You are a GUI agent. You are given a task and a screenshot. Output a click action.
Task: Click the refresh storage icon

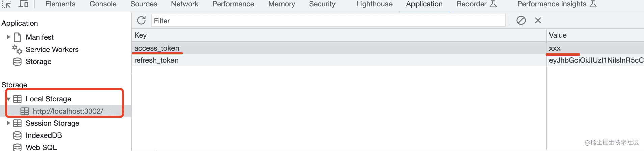[141, 21]
